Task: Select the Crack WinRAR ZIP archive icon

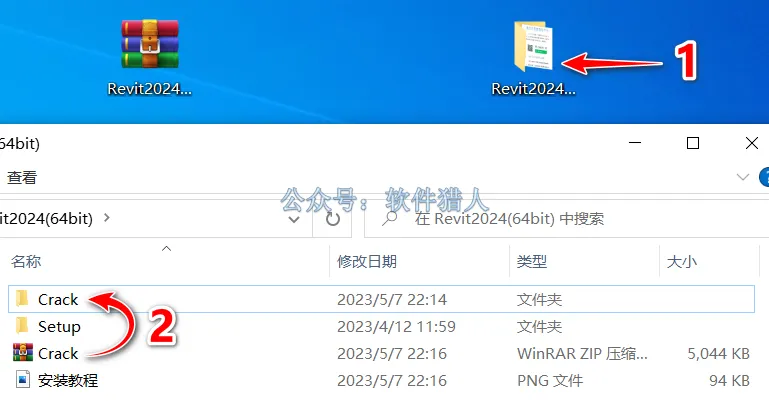Action: click(x=23, y=353)
